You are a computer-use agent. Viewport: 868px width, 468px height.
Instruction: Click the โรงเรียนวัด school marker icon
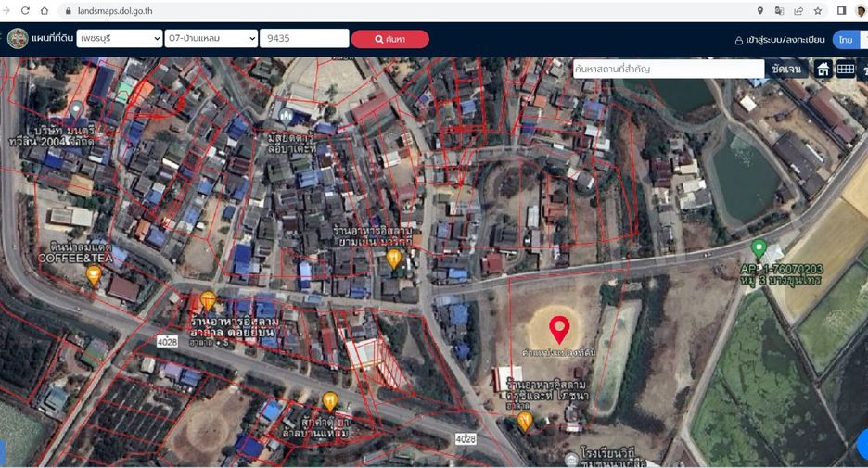[572, 459]
